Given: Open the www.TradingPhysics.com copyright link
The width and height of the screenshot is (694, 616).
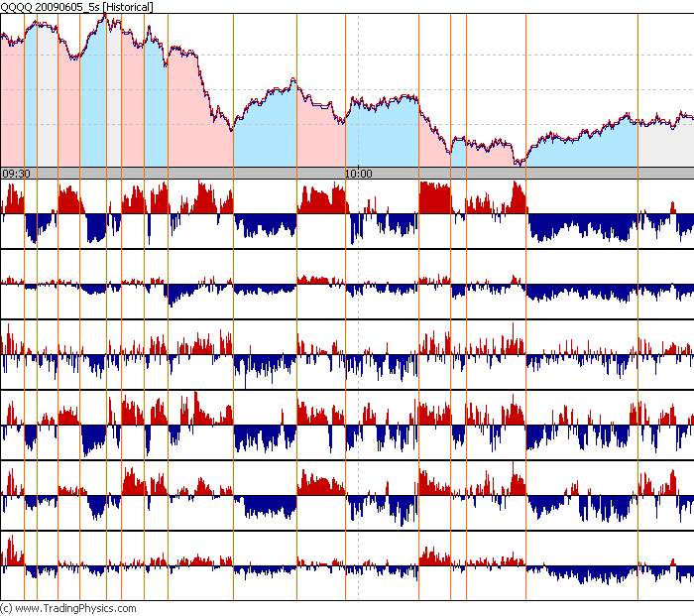Looking at the screenshot, I should pyautogui.click(x=68, y=608).
